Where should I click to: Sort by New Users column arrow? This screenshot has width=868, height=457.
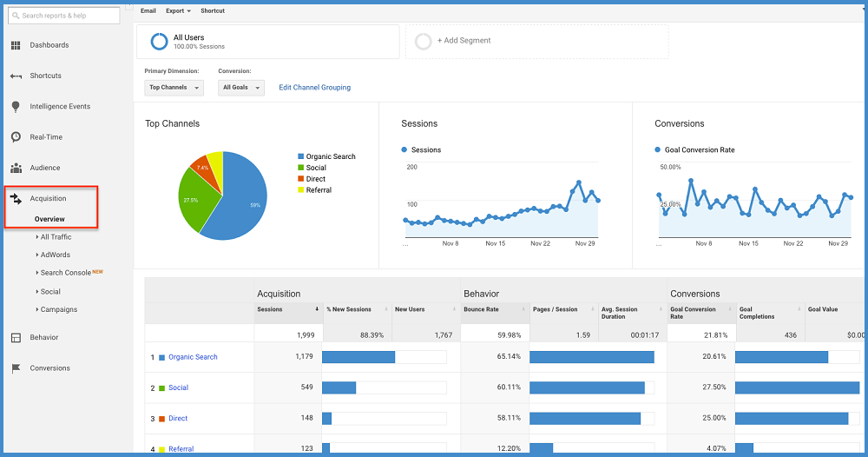454,309
